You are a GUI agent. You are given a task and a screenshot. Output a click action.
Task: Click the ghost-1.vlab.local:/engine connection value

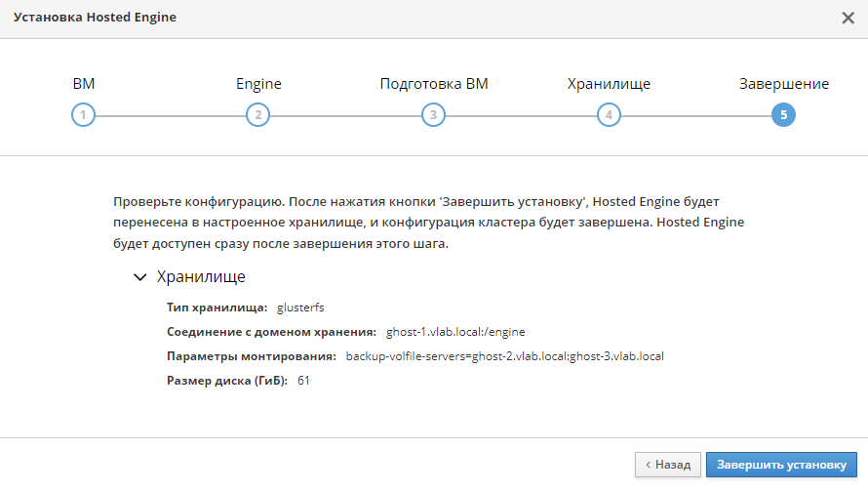[455, 332]
